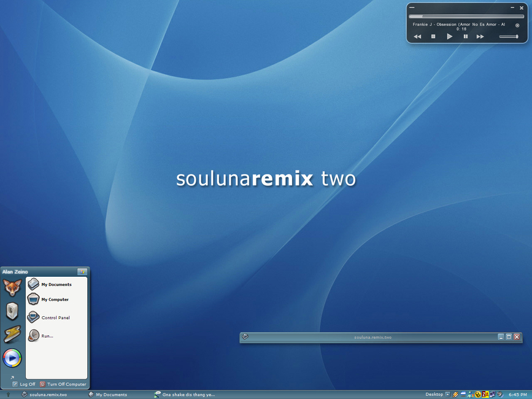Screen dimensions: 532x399
Task: Click the network computers tray icon
Action: (x=493, y=394)
